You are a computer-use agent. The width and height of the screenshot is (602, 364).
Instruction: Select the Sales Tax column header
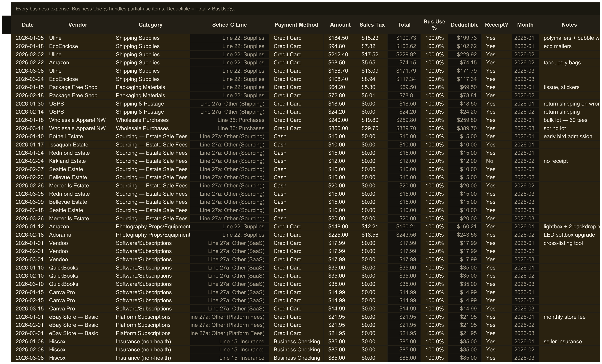[372, 25]
